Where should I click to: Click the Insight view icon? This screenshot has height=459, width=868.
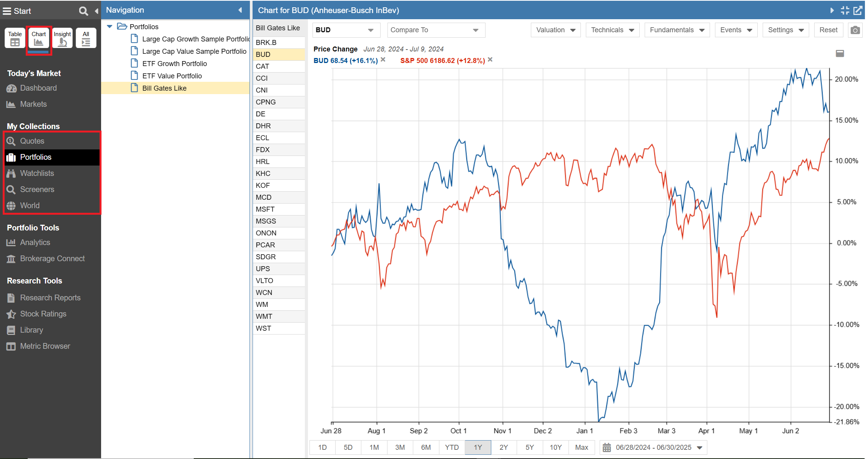point(62,38)
